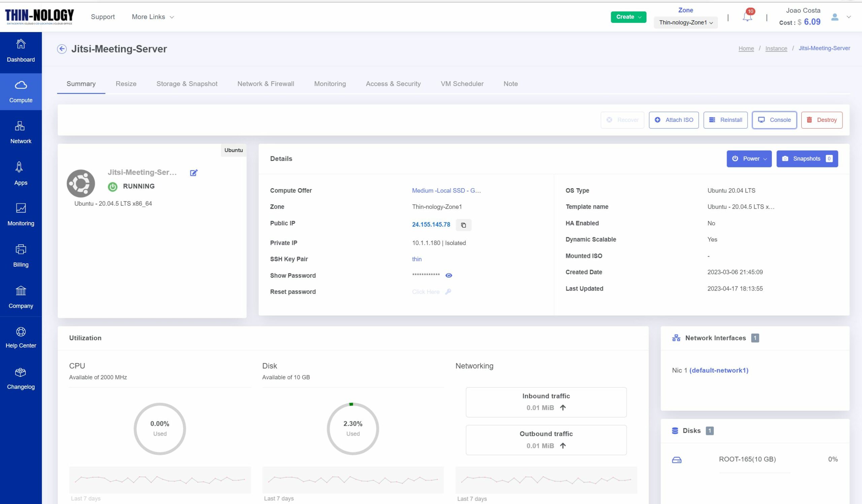
Task: Click the Network sidebar icon
Action: pyautogui.click(x=21, y=132)
